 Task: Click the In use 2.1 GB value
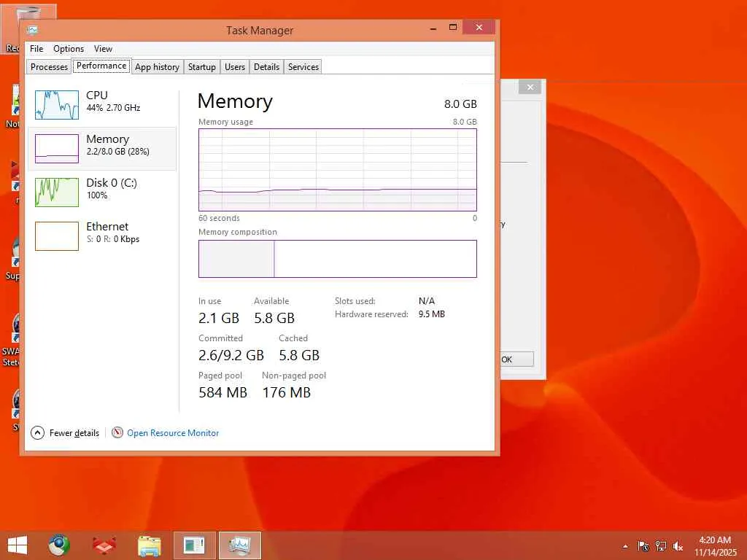point(219,318)
